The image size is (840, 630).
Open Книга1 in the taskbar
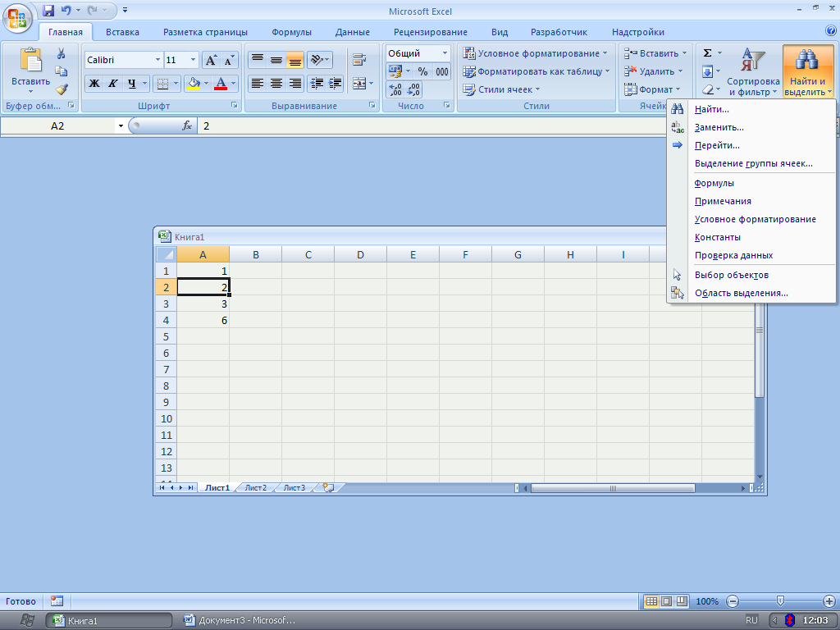(109, 620)
